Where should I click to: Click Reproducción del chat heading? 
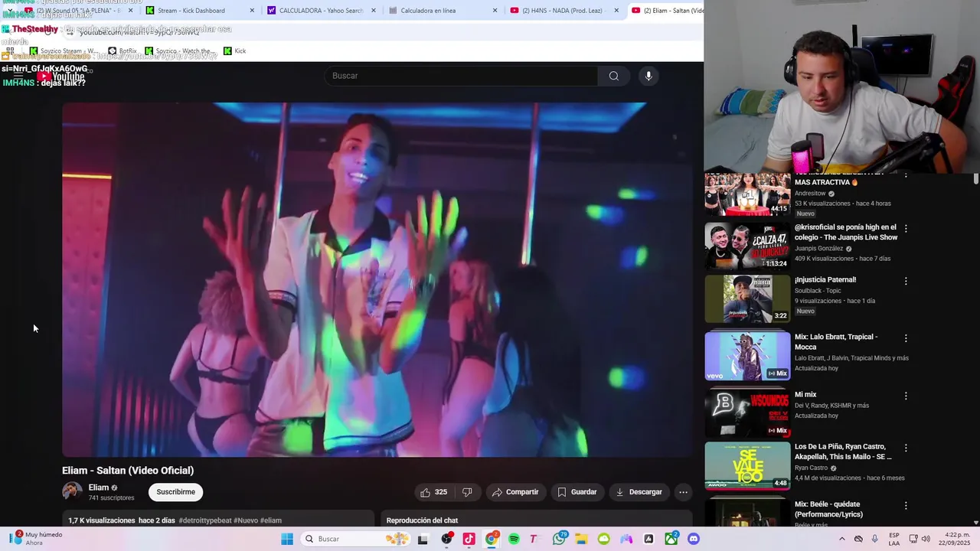click(422, 520)
